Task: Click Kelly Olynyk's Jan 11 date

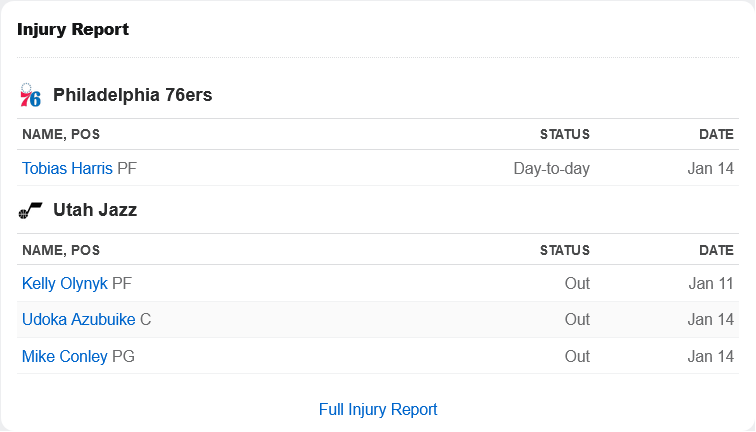Action: click(711, 284)
